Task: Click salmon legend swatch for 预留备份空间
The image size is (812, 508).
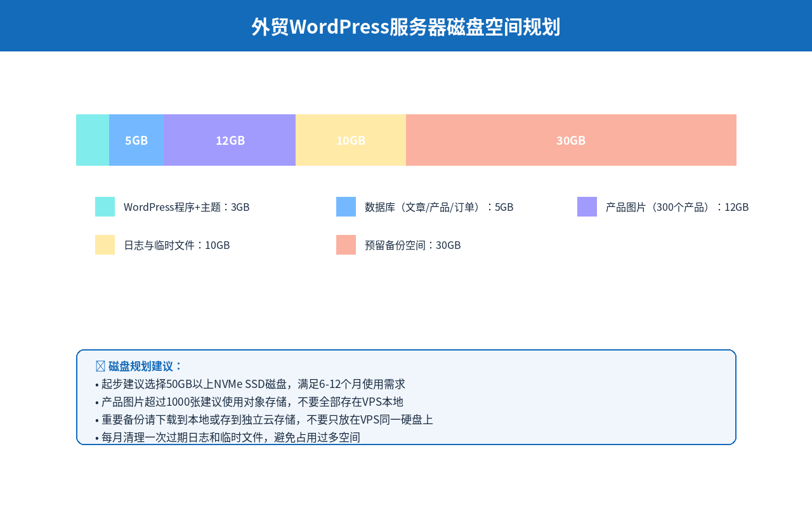Action: (x=346, y=244)
